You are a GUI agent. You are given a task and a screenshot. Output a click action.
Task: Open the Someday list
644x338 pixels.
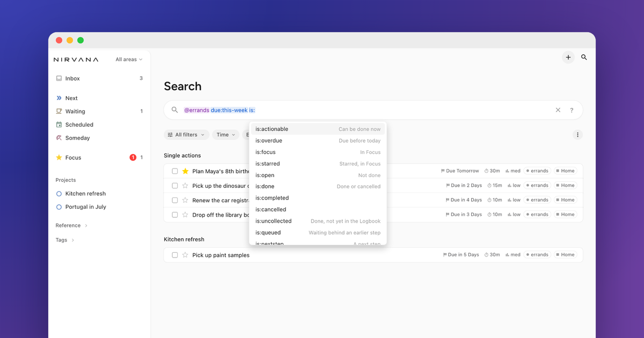coord(99,138)
